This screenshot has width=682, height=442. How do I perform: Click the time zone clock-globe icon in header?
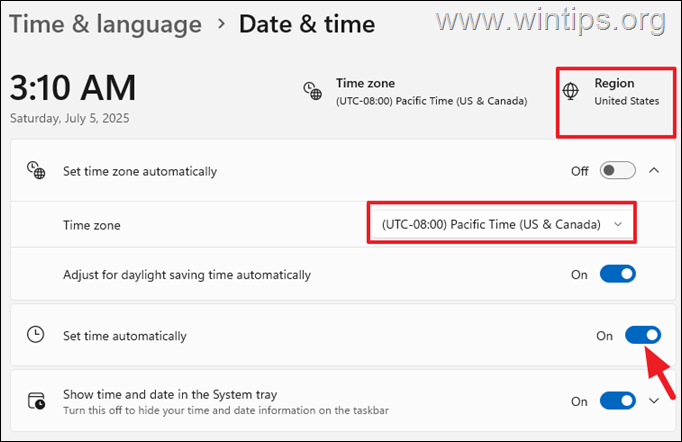tap(312, 92)
